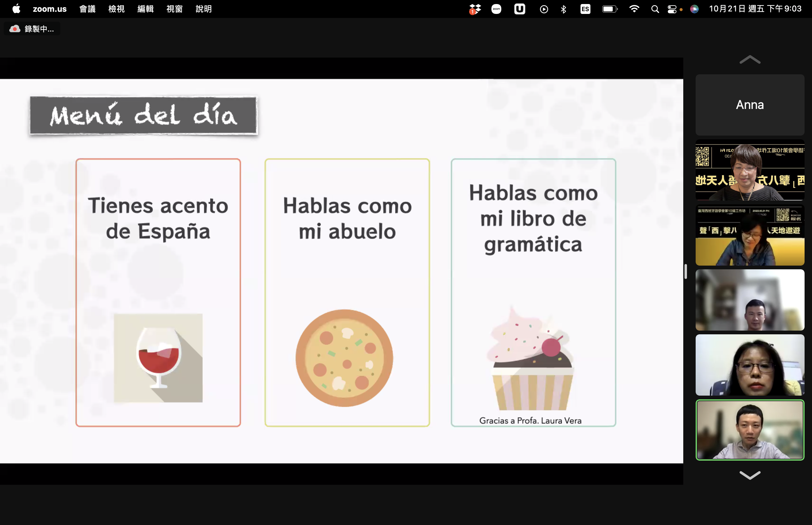Image resolution: width=812 pixels, height=525 pixels.
Task: Open the Wi-Fi menu
Action: click(634, 9)
